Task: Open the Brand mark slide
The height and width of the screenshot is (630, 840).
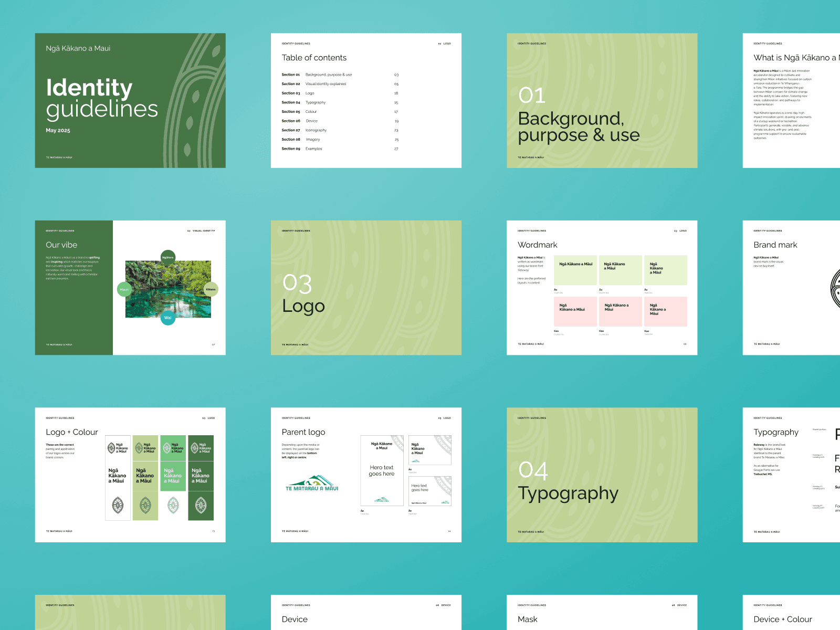Action: click(x=791, y=288)
